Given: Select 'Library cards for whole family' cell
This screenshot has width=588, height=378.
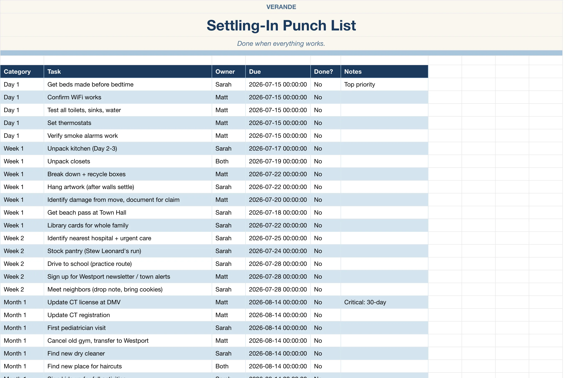Looking at the screenshot, I should [x=128, y=225].
